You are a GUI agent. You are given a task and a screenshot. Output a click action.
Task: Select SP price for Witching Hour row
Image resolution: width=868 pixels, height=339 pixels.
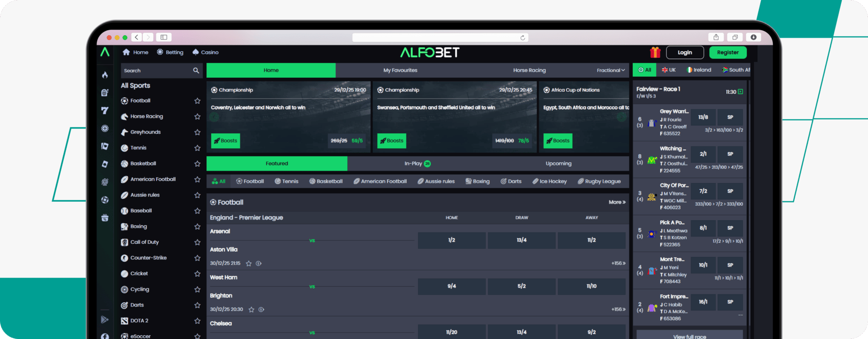click(730, 154)
